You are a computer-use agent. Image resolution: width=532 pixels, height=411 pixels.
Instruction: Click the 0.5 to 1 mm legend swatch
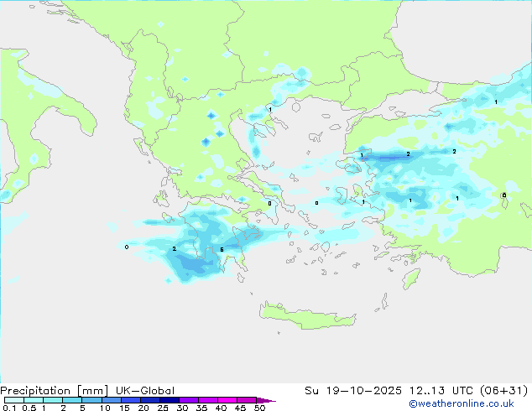pos(34,400)
